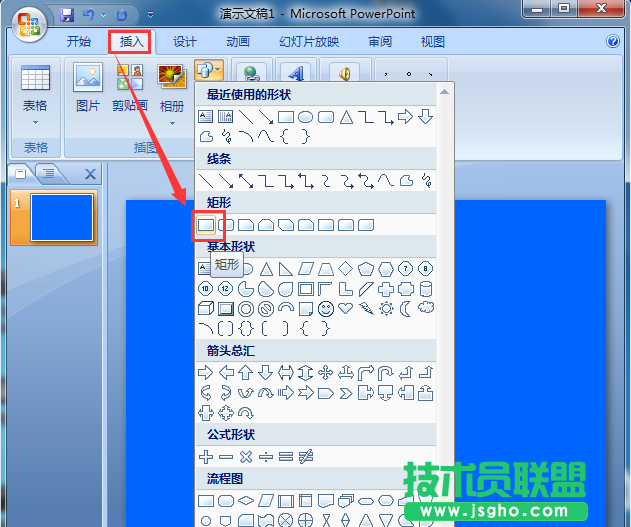Switch to the 开始 tab
This screenshot has height=527, width=631.
[79, 41]
